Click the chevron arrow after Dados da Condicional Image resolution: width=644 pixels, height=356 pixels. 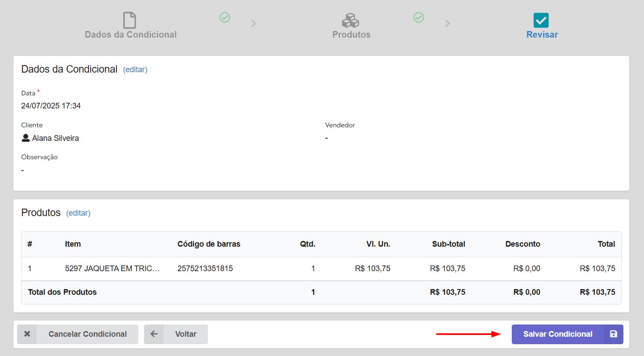pos(253,24)
